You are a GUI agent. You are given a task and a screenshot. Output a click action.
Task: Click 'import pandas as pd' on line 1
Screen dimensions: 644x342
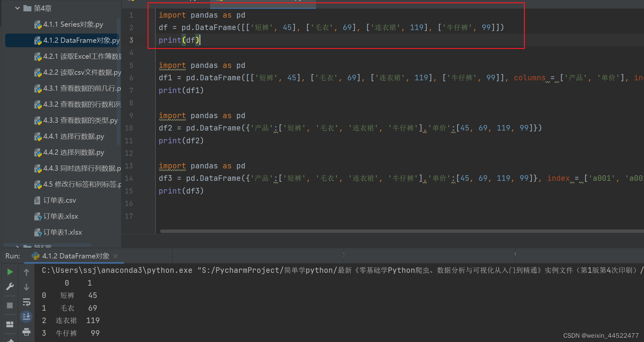202,15
